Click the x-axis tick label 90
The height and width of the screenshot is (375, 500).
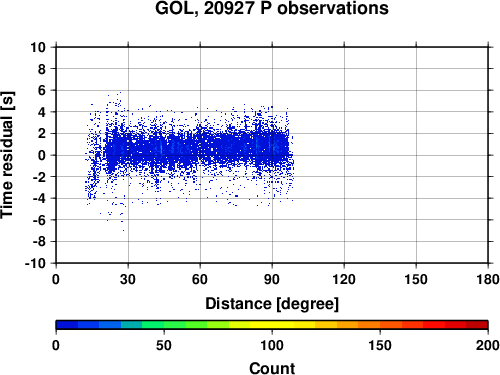click(272, 279)
